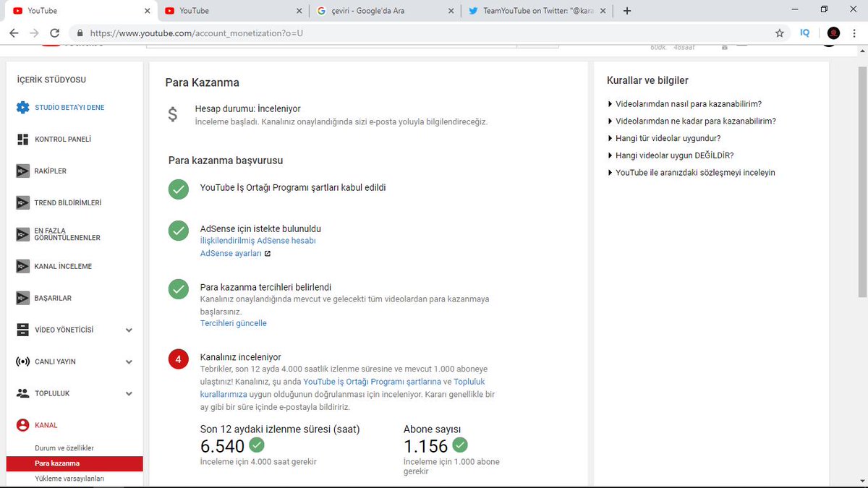
Task: Expand the Video Yöneticisi menu chevron
Action: (x=129, y=330)
